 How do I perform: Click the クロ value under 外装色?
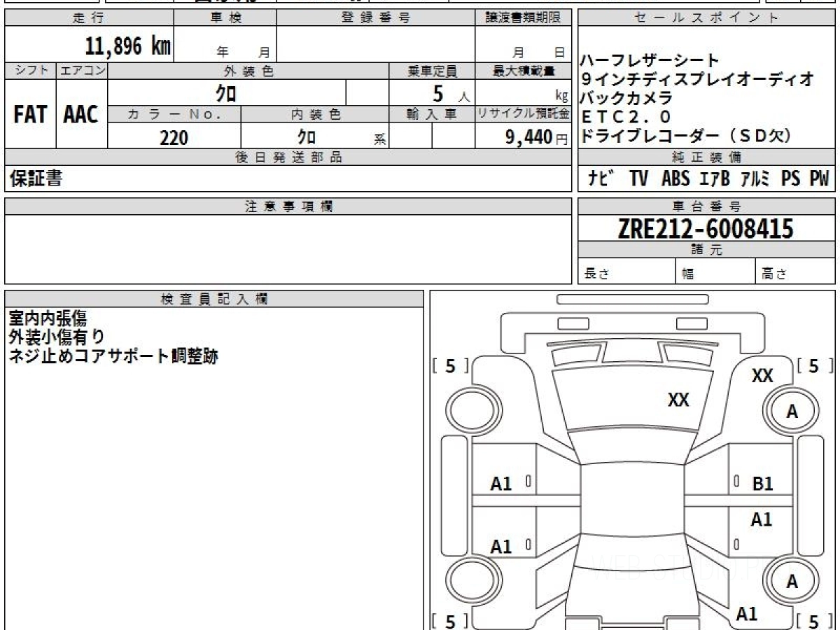tap(226, 92)
